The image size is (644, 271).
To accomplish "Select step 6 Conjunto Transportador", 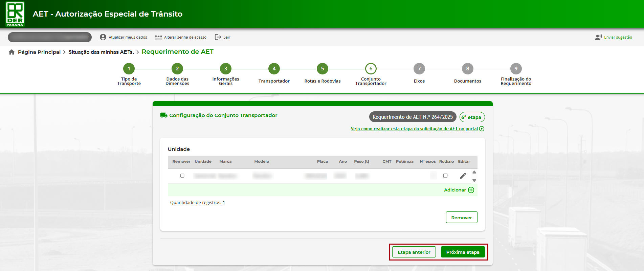I will [x=371, y=69].
